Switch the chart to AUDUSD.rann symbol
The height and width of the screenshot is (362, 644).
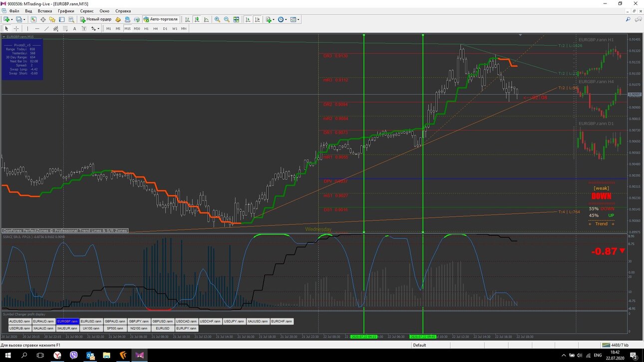(x=19, y=322)
